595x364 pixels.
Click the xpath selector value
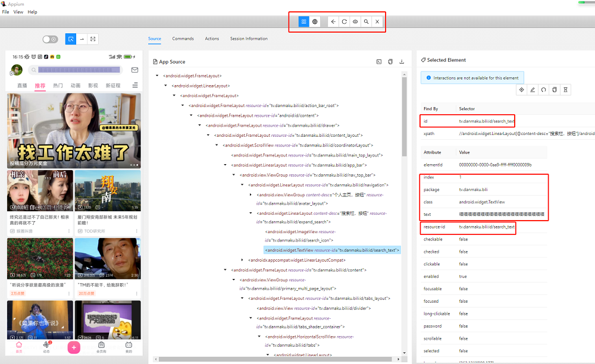(x=527, y=133)
